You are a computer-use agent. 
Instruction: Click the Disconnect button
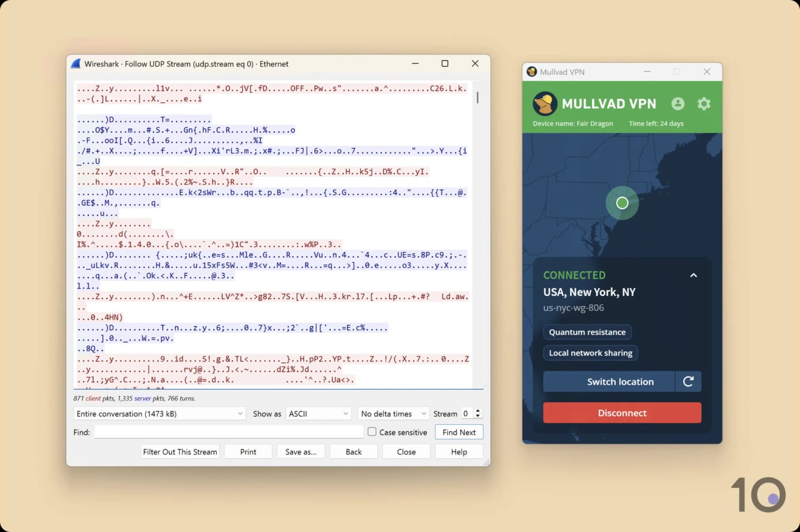click(622, 413)
